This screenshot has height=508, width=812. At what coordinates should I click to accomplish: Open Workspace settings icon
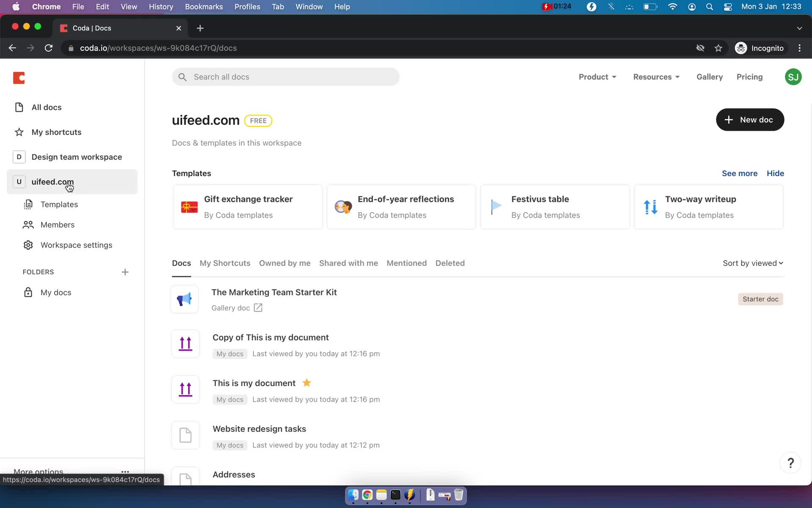[27, 245]
